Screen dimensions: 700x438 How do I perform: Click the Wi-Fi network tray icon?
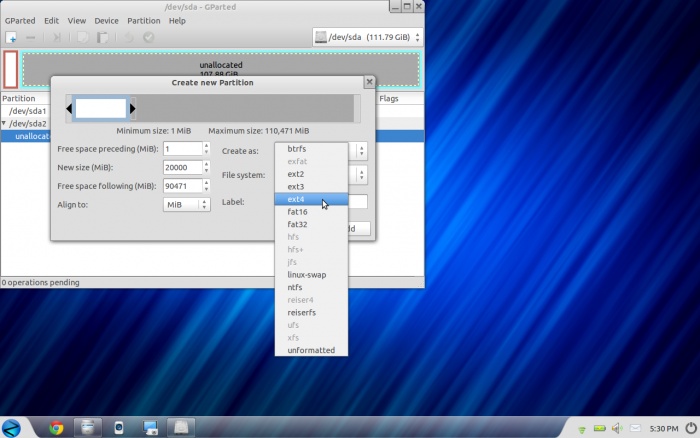[582, 429]
